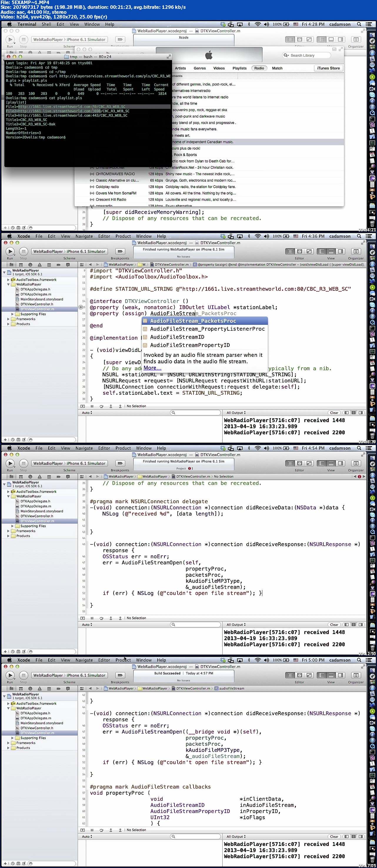Open the project navigator folder icon in the 4:36 PM frame
Screen dimensions: 377x868
click(11, 265)
